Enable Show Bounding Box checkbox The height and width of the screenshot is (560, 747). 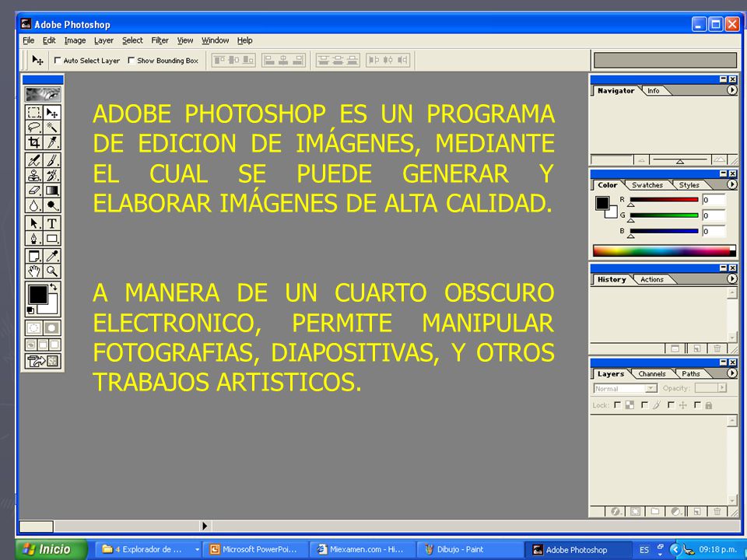click(131, 61)
